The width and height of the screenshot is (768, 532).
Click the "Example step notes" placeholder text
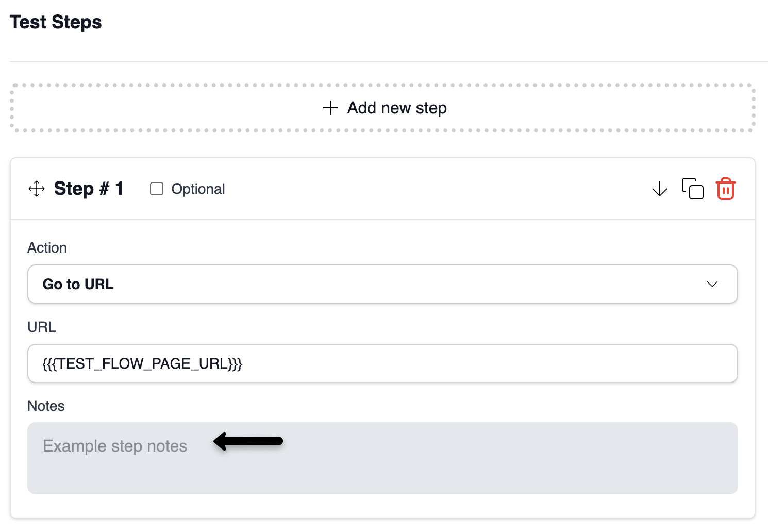(x=115, y=446)
